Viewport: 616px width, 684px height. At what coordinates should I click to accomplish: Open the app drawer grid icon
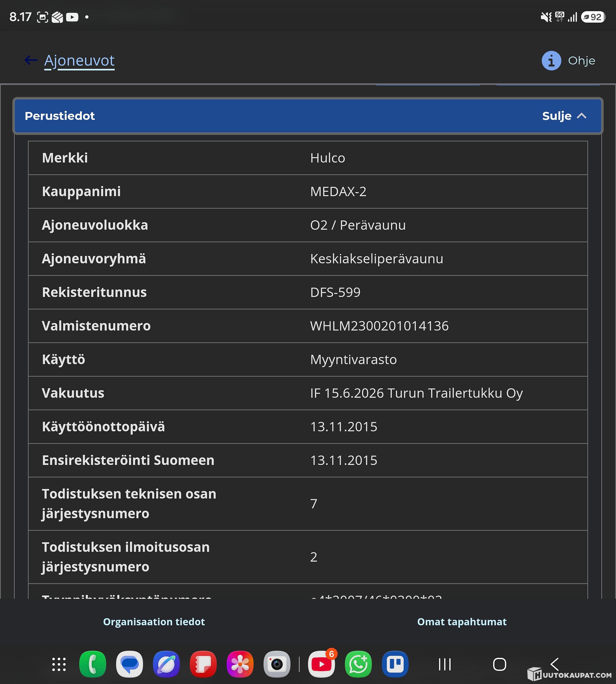click(59, 664)
